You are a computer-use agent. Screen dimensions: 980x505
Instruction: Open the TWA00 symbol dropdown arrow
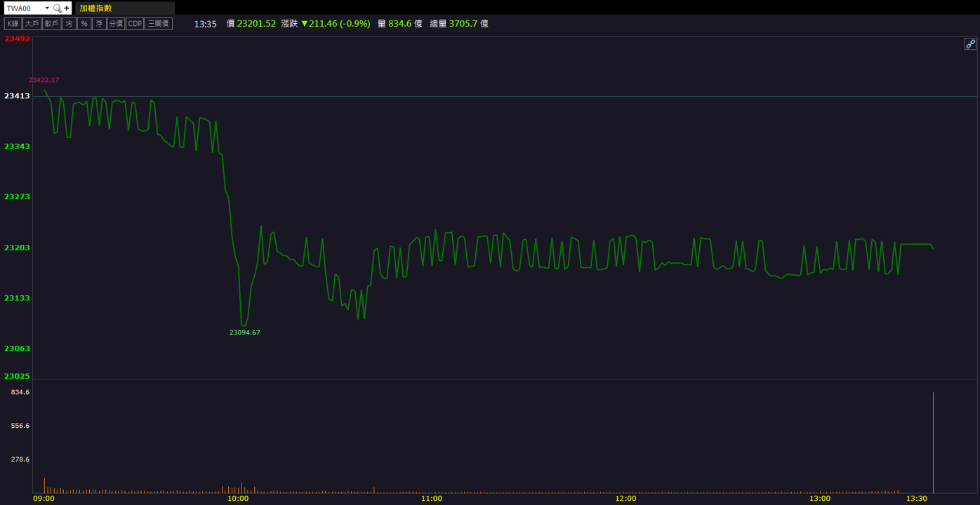click(47, 8)
